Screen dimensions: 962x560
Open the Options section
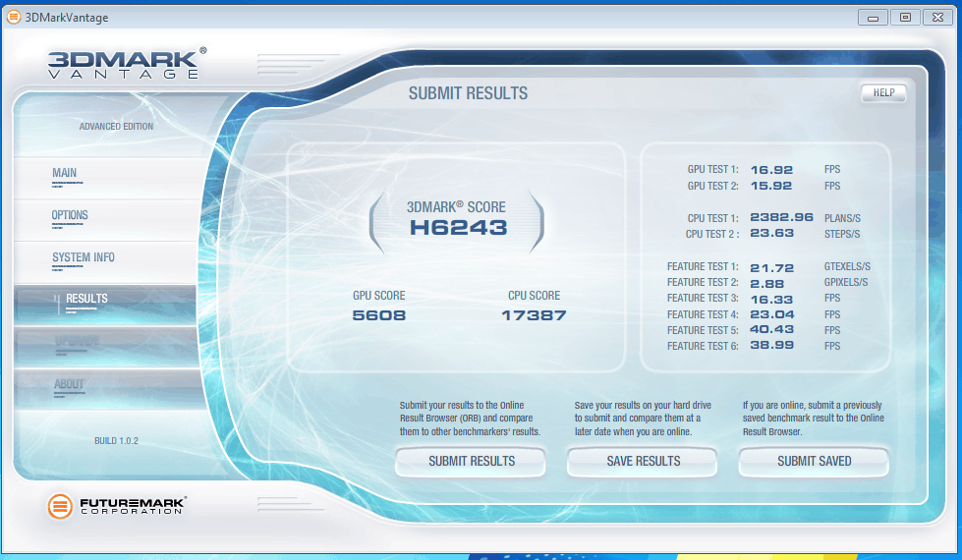105,219
